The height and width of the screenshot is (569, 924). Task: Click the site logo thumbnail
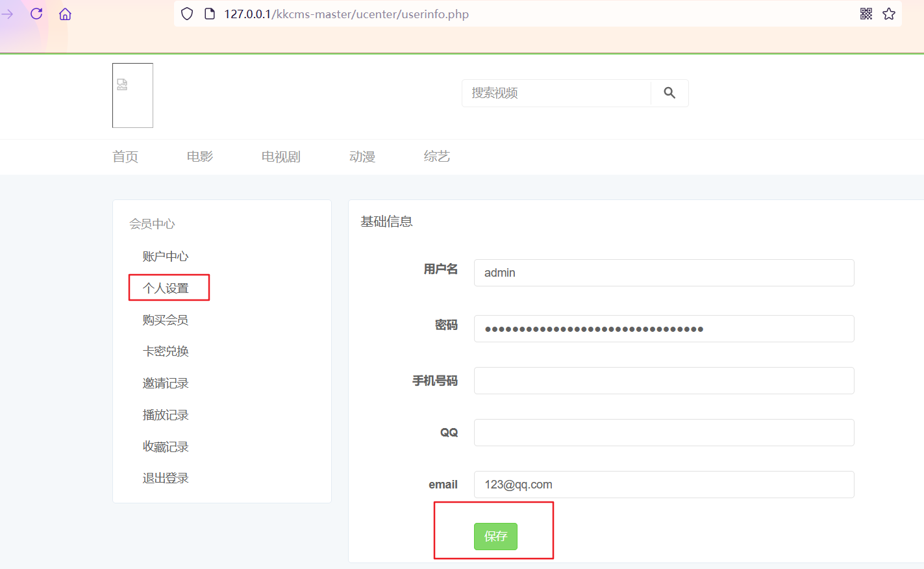(132, 95)
